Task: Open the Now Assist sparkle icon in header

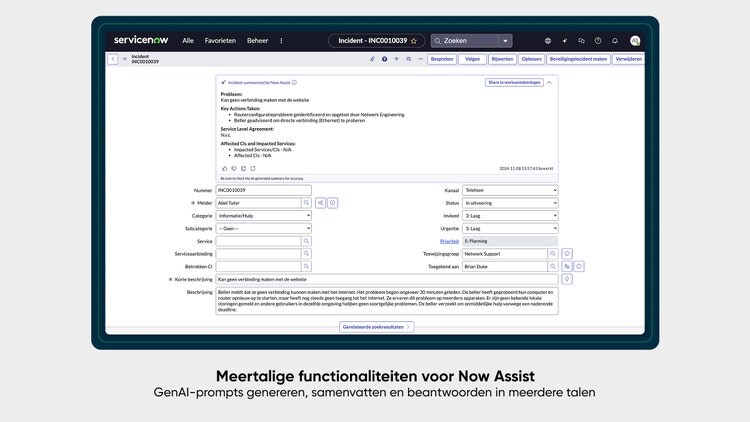Action: [565, 41]
